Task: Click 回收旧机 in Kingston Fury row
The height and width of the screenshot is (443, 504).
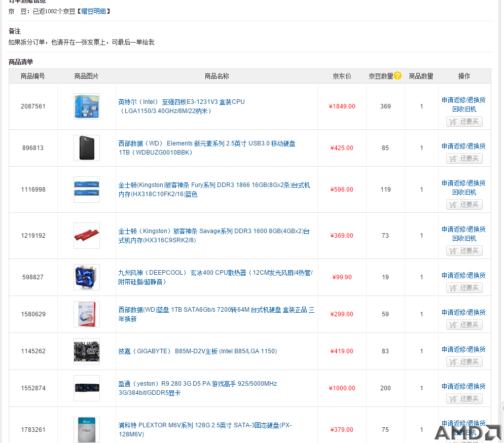Action: pyautogui.click(x=464, y=193)
